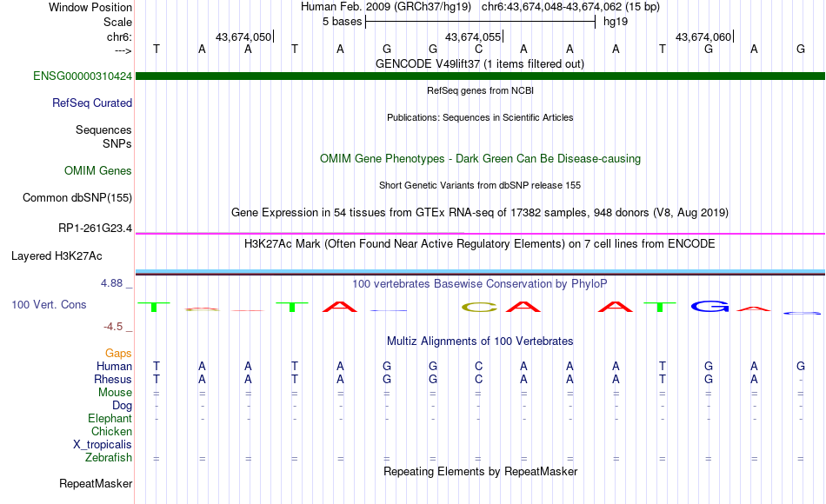826x504 pixels.
Task: Click the 4.88 PhyloP upper scale value
Action: click(x=111, y=283)
